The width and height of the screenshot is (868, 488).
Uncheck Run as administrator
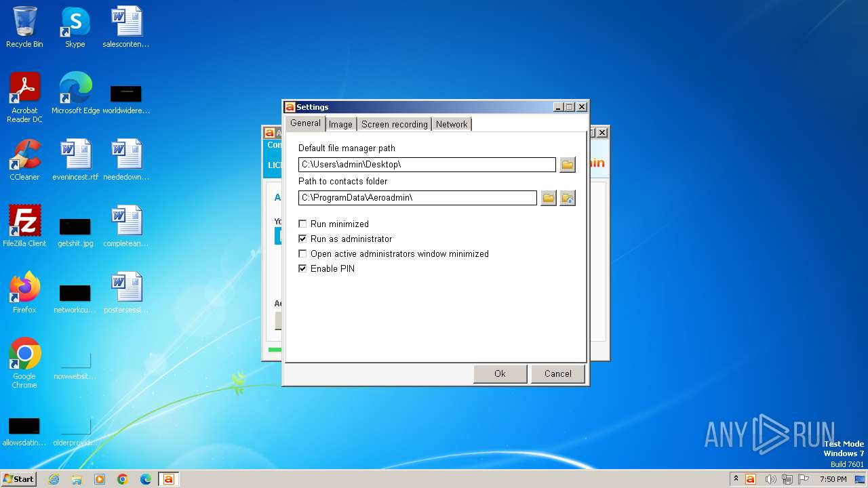tap(303, 239)
